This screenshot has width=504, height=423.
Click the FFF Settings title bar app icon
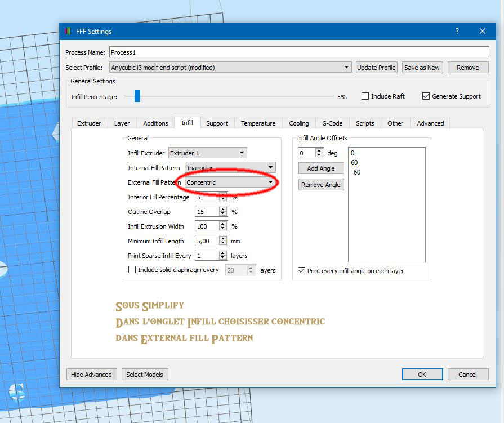[x=68, y=31]
